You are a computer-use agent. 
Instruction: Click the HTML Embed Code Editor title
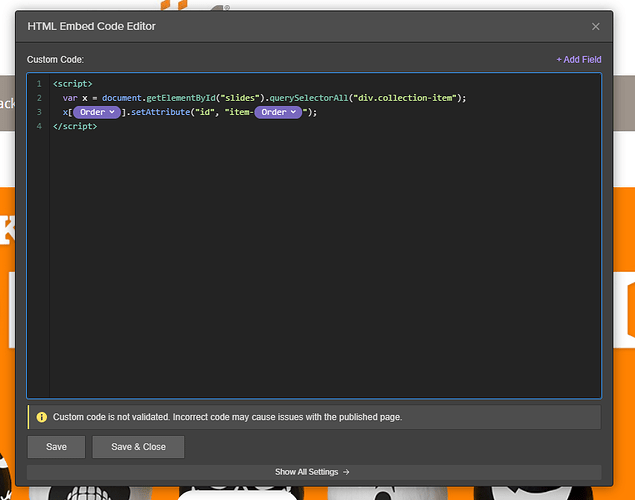pos(92,26)
